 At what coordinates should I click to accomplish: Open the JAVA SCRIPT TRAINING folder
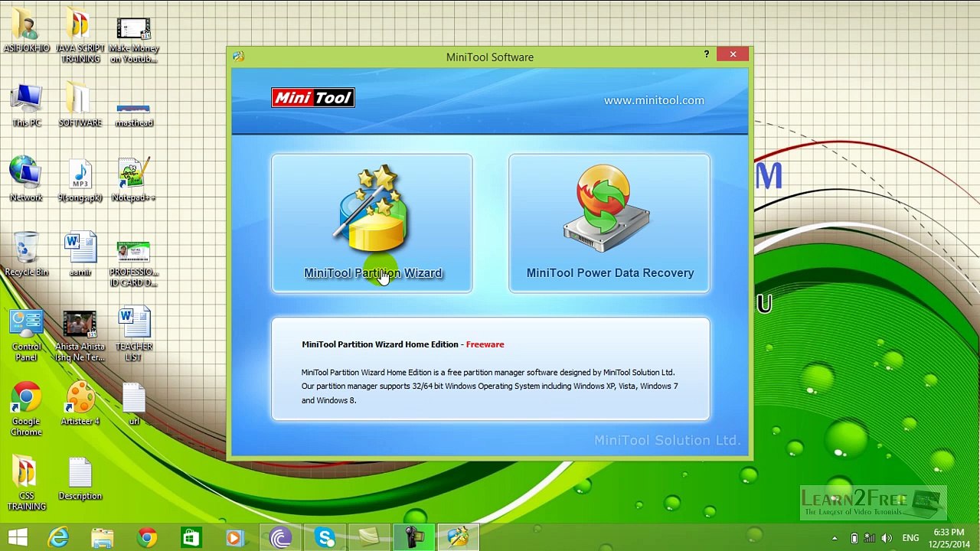80,36
